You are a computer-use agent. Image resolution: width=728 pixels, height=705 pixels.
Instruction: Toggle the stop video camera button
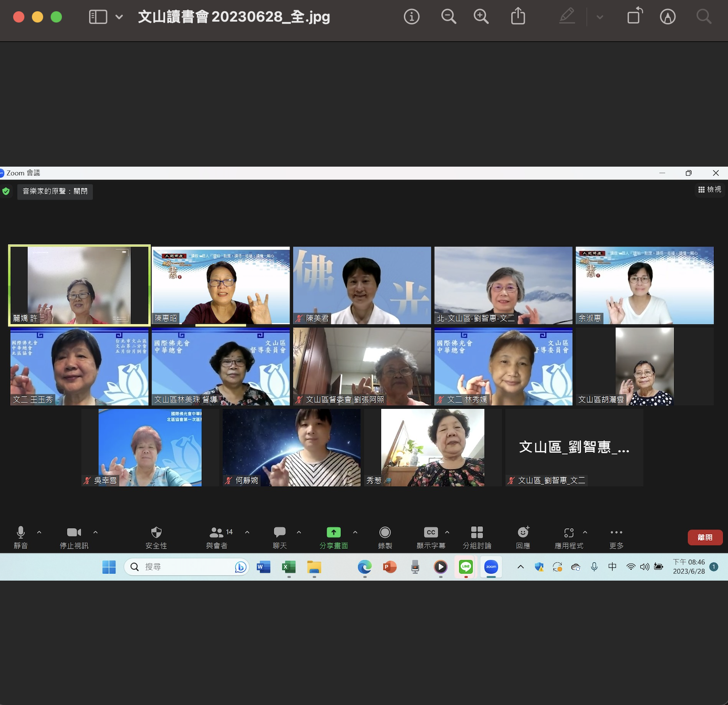click(74, 532)
